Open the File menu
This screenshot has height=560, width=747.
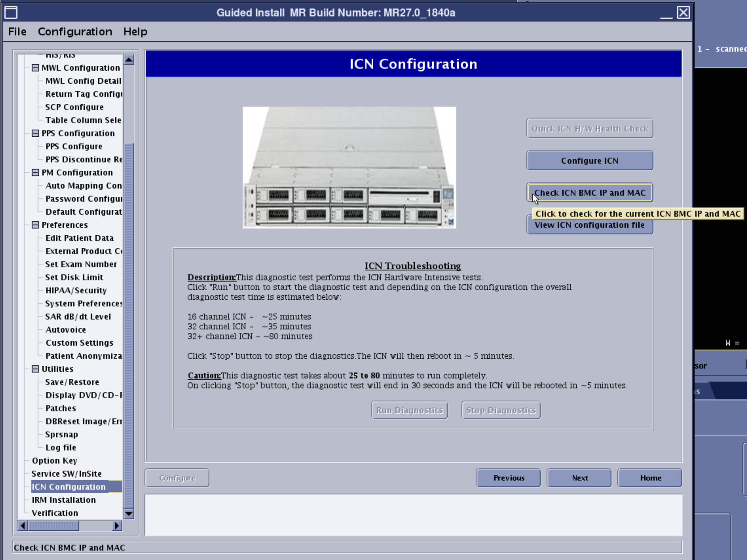(x=17, y=32)
